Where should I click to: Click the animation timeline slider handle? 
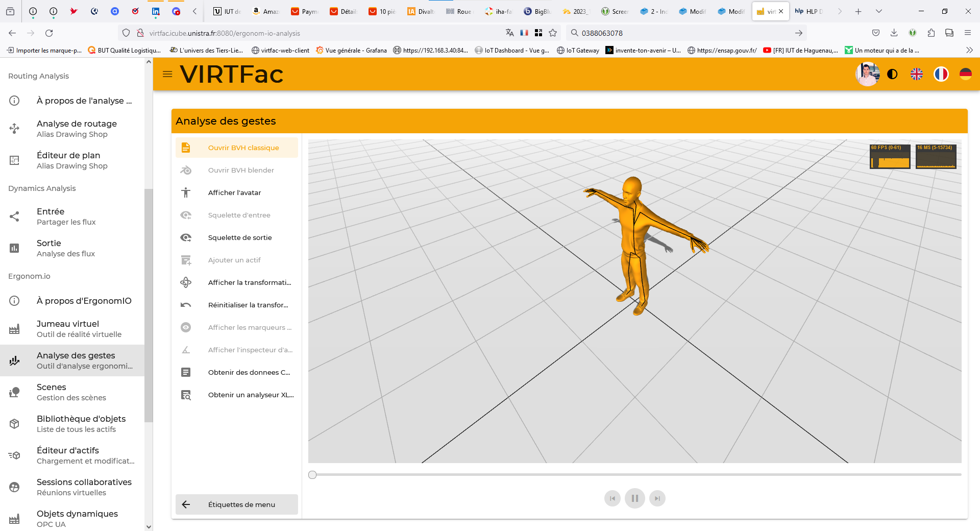312,475
